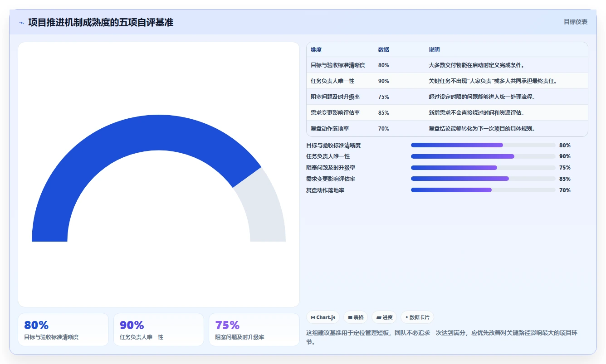Click card caption 阻塞问题及时升级率

[239, 337]
